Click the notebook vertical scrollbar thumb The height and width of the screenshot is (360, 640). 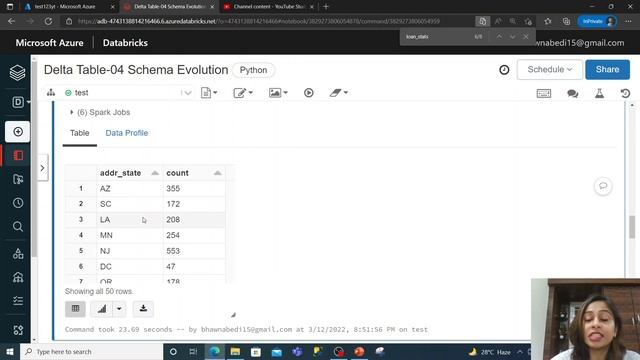click(x=632, y=227)
